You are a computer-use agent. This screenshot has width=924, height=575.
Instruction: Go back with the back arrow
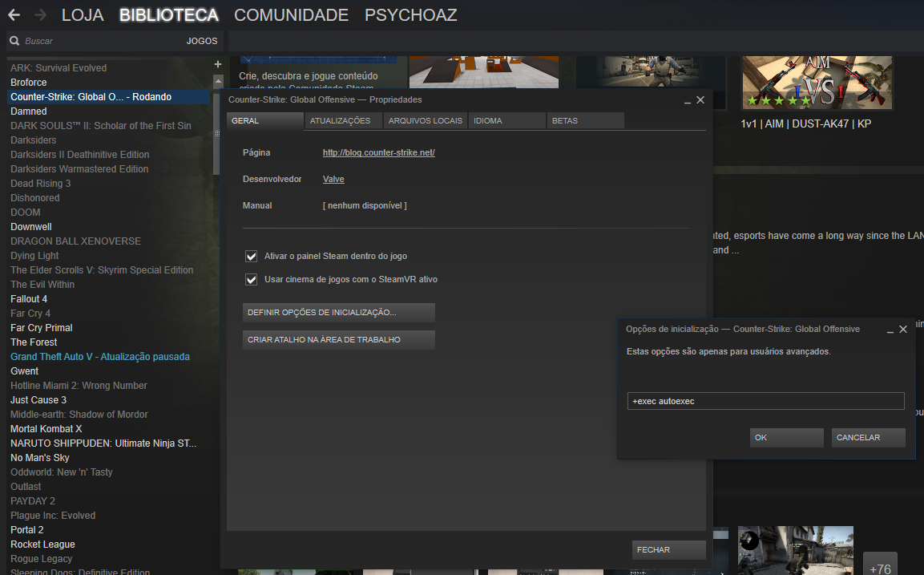[14, 14]
